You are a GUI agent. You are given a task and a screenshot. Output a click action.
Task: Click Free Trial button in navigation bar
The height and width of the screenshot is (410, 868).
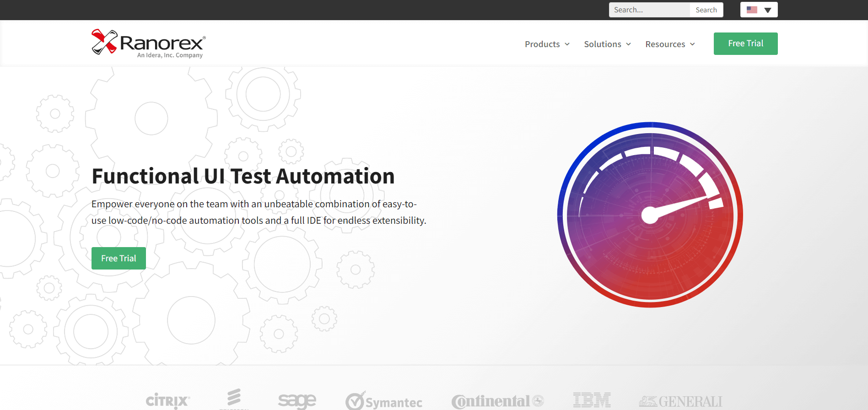[745, 43]
